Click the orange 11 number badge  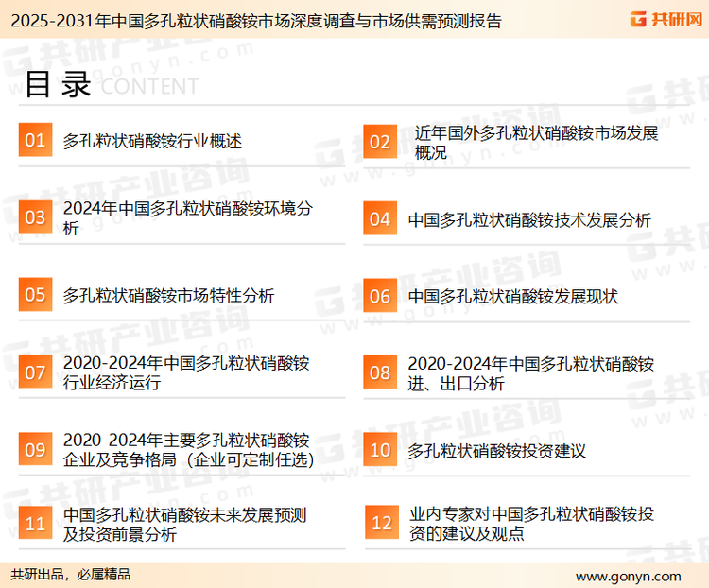pyautogui.click(x=35, y=523)
